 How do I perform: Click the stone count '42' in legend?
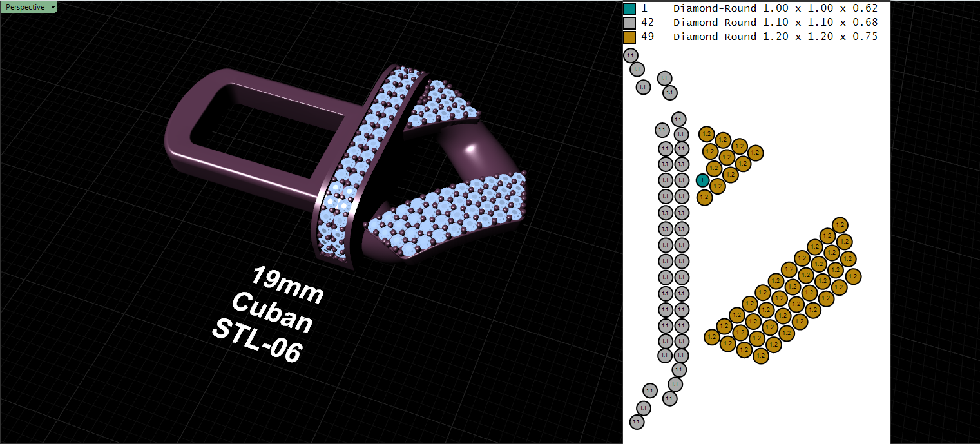(648, 23)
